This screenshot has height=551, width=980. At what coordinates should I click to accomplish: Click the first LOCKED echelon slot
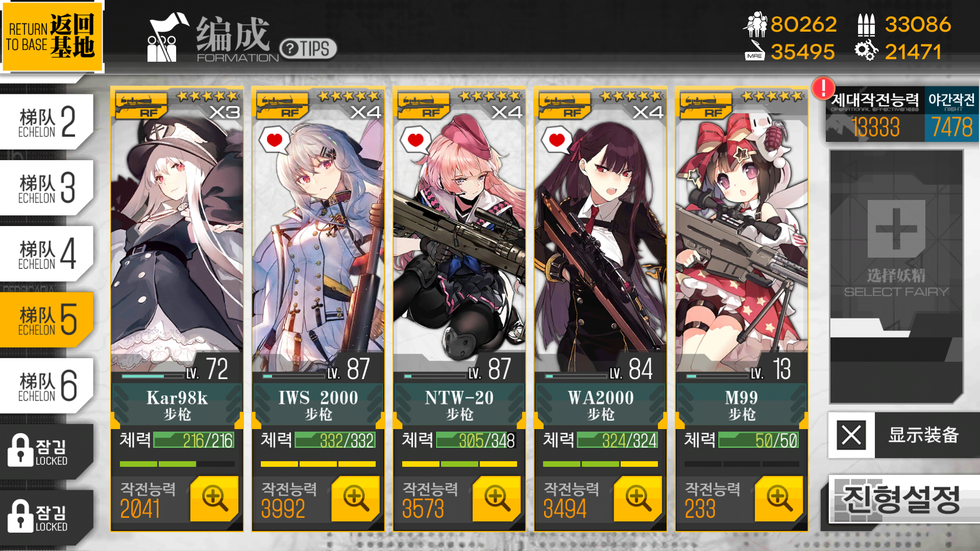tap(47, 452)
